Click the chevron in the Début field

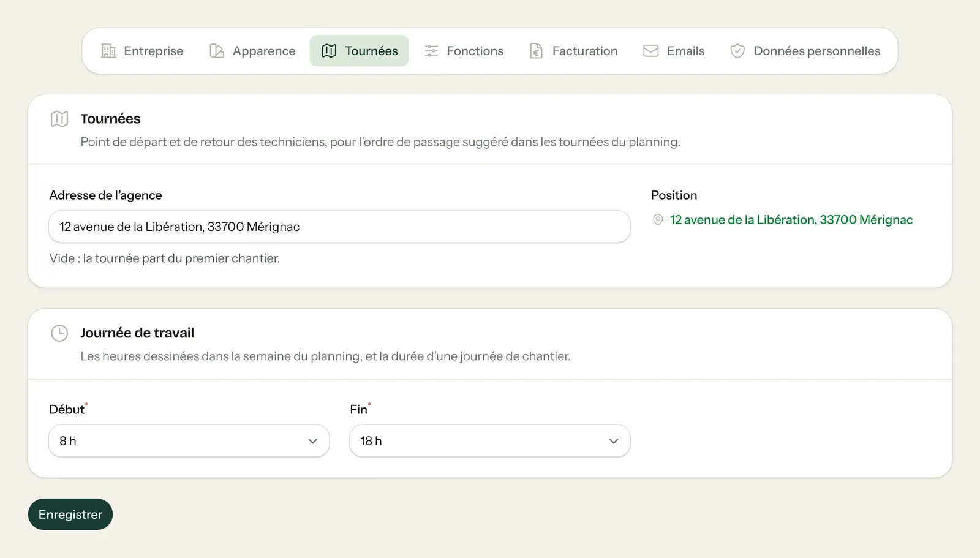pos(313,441)
